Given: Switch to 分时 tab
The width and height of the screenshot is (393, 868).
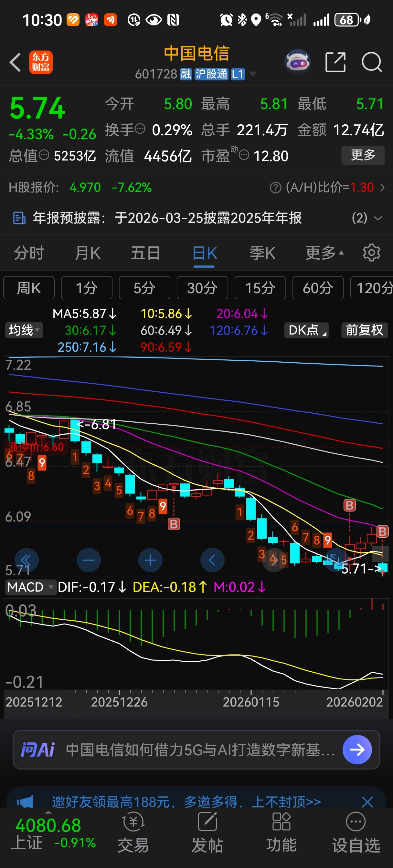Looking at the screenshot, I should point(29,253).
